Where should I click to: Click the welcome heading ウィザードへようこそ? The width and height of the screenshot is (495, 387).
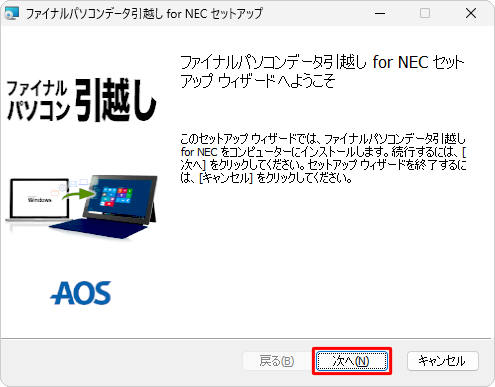pyautogui.click(x=322, y=71)
